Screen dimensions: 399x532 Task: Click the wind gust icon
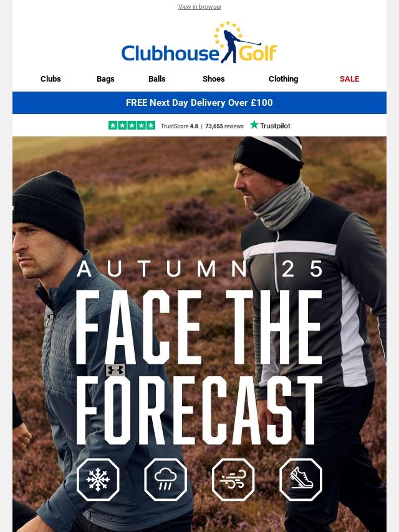tap(233, 480)
